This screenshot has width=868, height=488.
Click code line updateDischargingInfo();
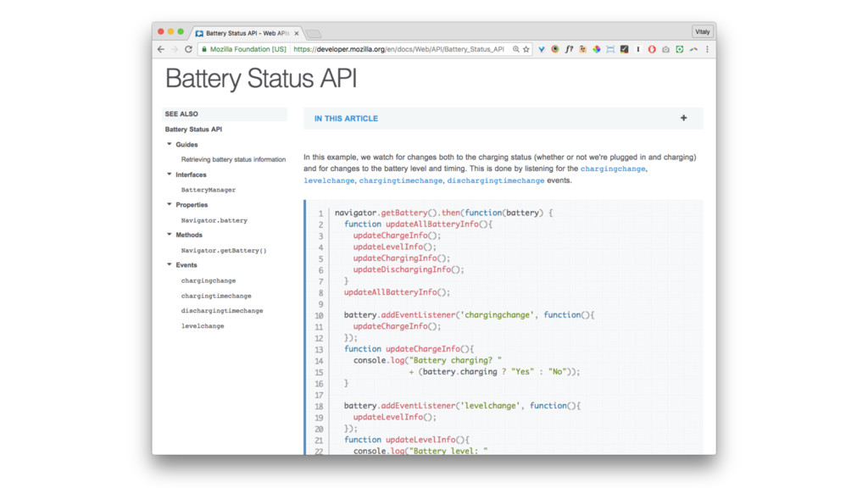[x=409, y=269]
